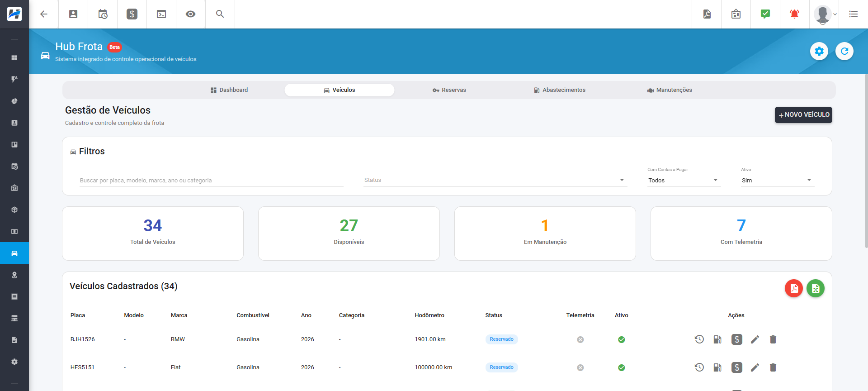Image resolution: width=868 pixels, height=391 pixels.
Task: Delete vehicle HES5151
Action: [x=773, y=367]
